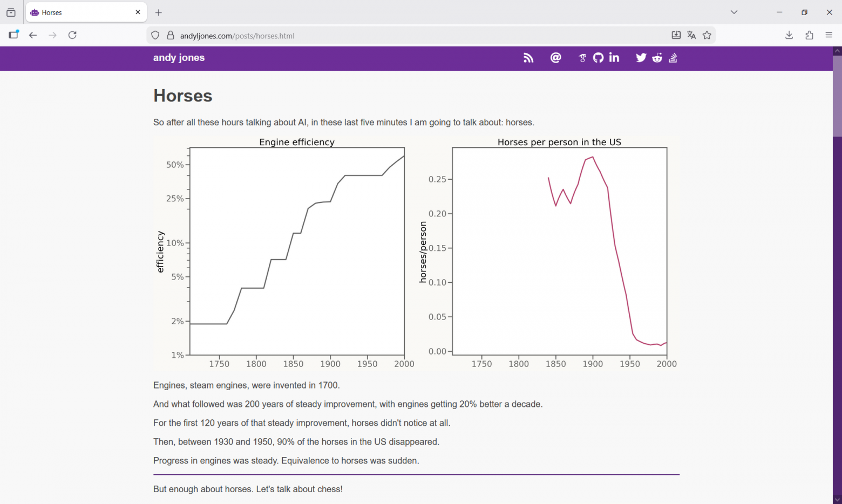The image size is (842, 504).
Task: Open a new tab with plus button
Action: pos(159,12)
